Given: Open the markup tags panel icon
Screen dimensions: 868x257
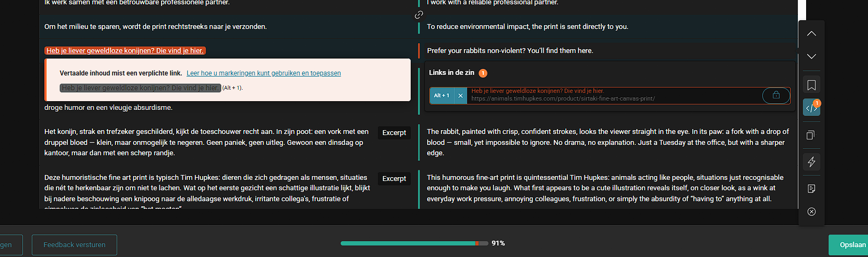Looking at the screenshot, I should pos(812,108).
